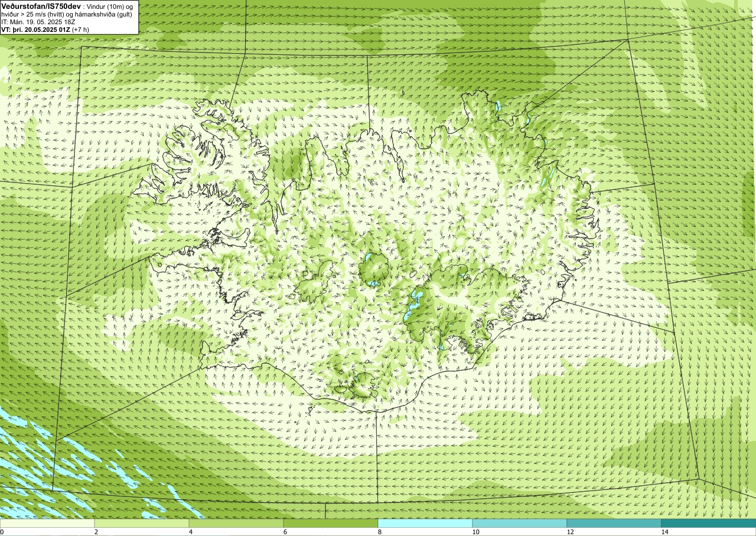The width and height of the screenshot is (756, 536).
Task: Click the legend label '6'
Action: click(x=285, y=532)
